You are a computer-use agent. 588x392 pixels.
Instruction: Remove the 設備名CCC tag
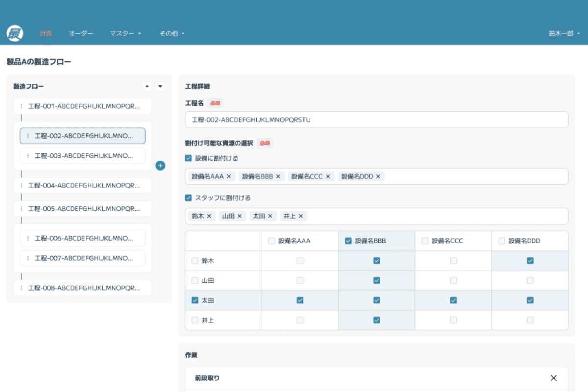click(x=328, y=176)
